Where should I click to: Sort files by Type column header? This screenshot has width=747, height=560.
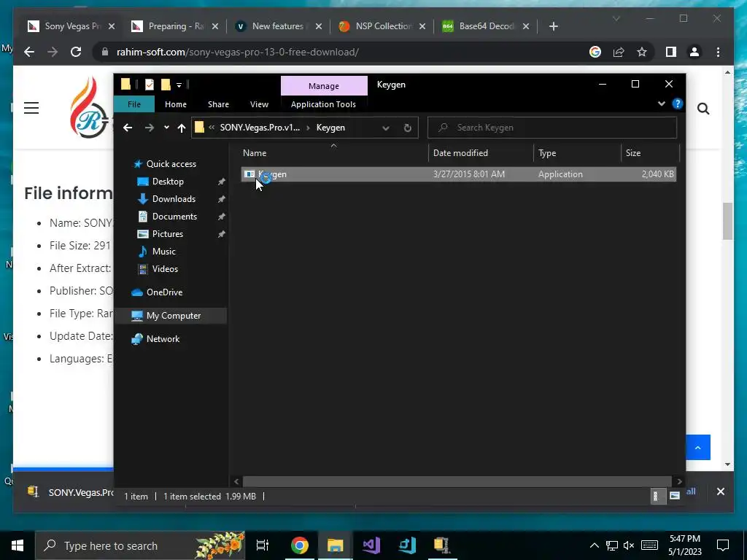pos(578,153)
